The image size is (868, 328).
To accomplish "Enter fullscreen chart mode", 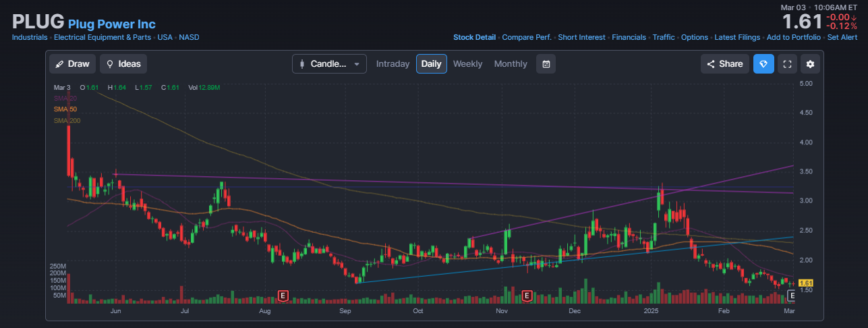I will pos(787,64).
